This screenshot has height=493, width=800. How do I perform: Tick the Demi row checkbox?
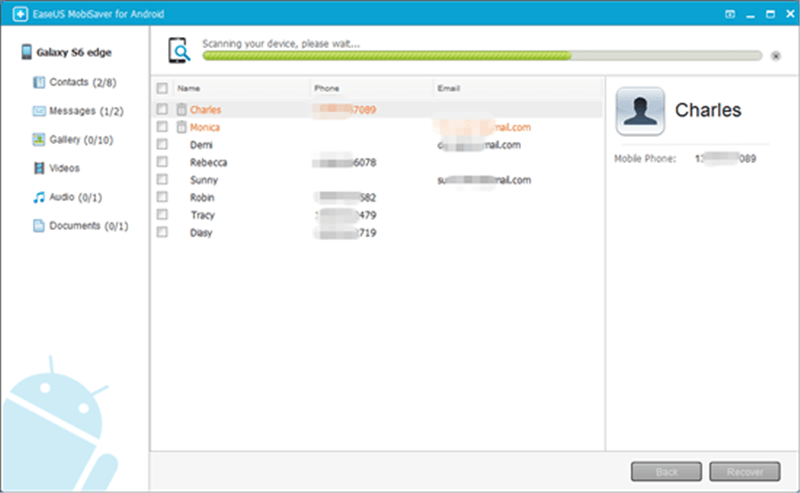162,144
